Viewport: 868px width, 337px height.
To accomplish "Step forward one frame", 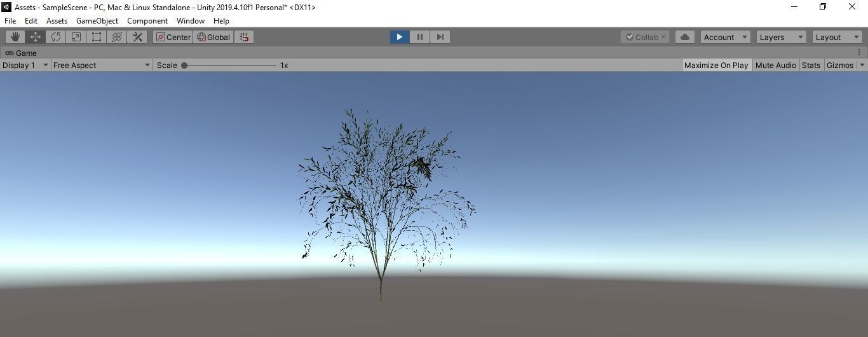I will click(x=440, y=37).
